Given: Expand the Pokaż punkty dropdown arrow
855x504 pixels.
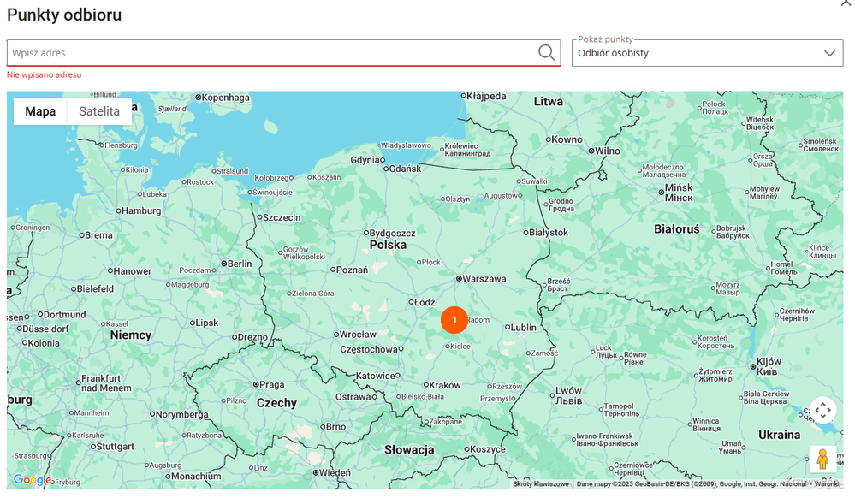Looking at the screenshot, I should point(828,53).
